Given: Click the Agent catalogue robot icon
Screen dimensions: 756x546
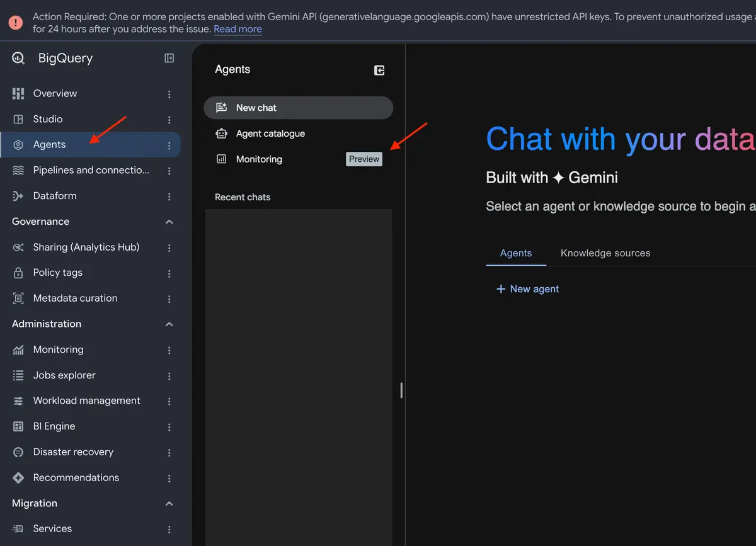Looking at the screenshot, I should click(221, 134).
